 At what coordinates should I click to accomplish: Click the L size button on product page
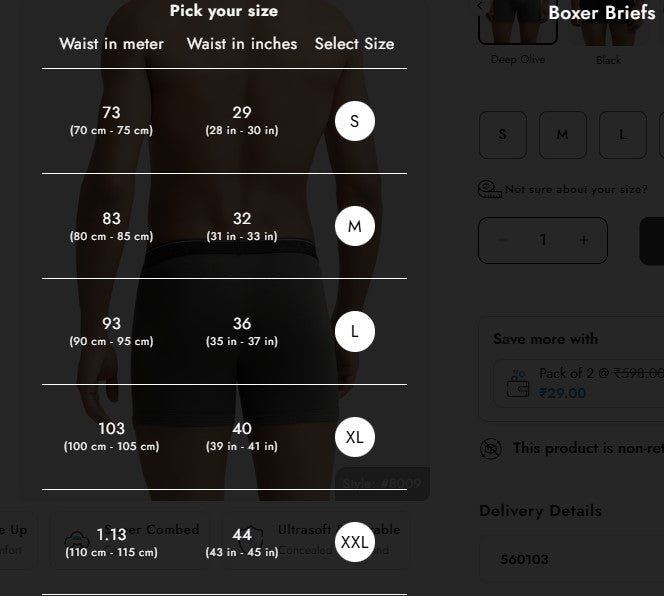[622, 135]
